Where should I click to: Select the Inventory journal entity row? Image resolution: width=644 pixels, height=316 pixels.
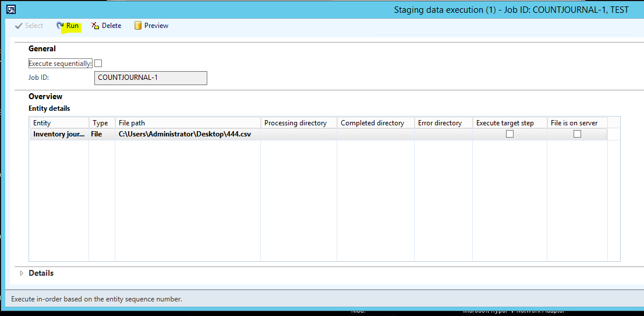pyautogui.click(x=59, y=134)
